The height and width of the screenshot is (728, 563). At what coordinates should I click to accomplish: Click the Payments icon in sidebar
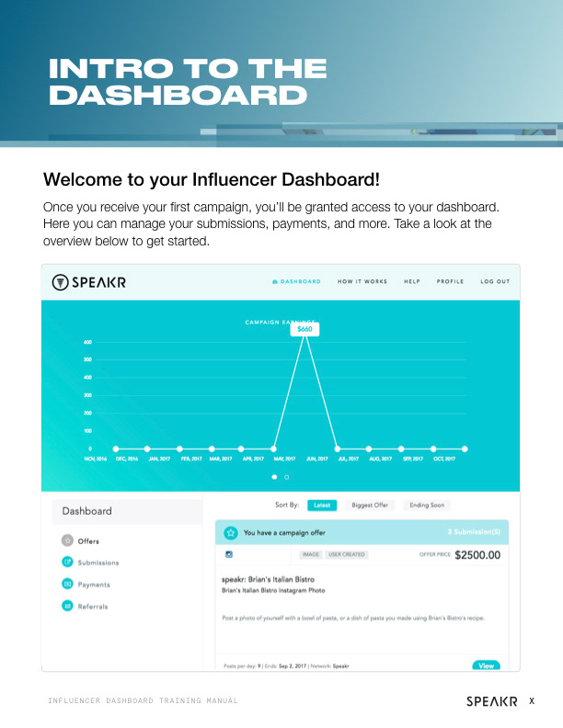(x=67, y=584)
